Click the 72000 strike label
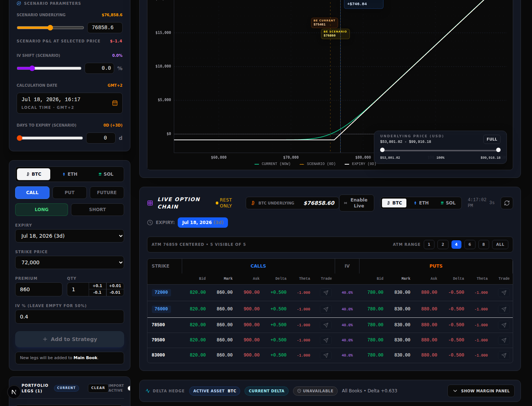Viewport: 532px width, 406px height. pos(161,292)
